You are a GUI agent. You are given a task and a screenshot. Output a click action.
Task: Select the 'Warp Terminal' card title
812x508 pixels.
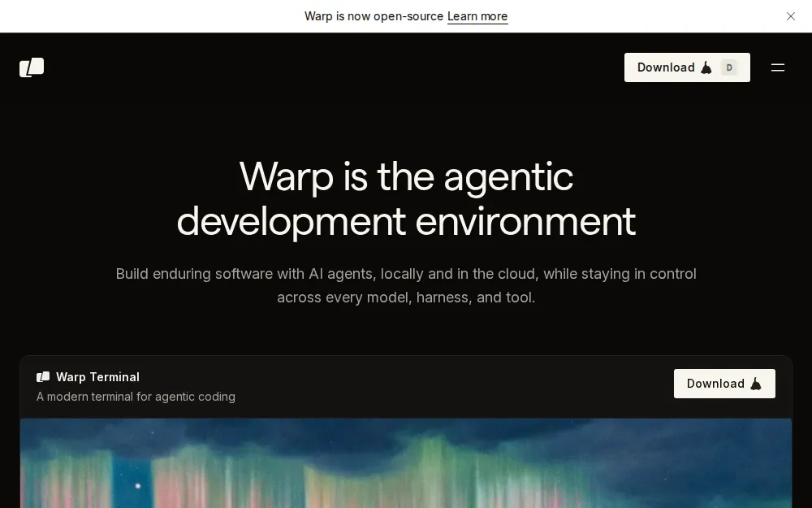click(98, 377)
